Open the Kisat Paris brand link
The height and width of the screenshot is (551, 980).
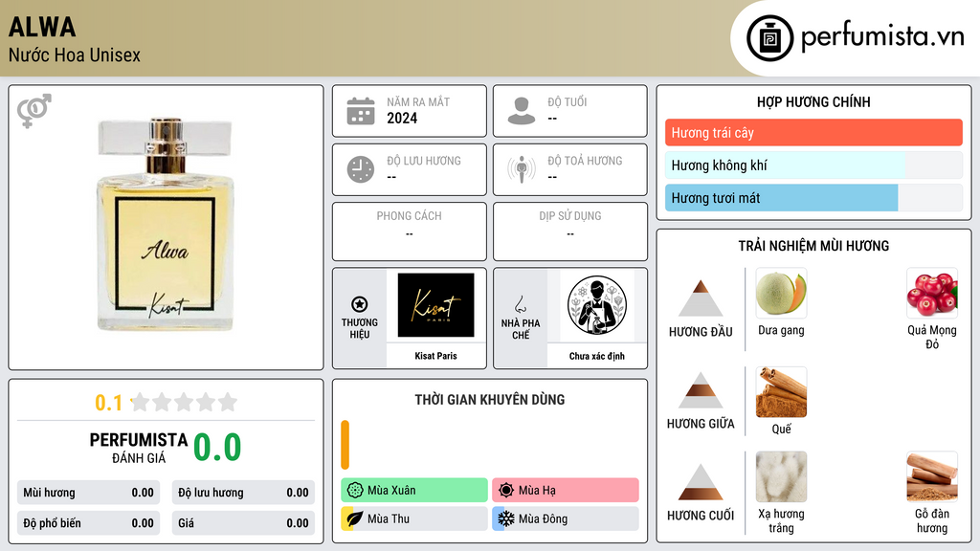tap(435, 356)
